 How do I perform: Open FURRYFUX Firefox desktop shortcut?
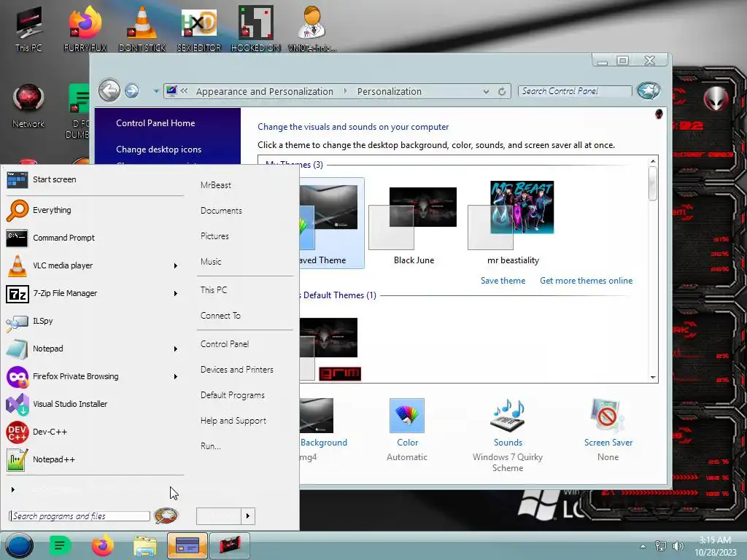85,29
